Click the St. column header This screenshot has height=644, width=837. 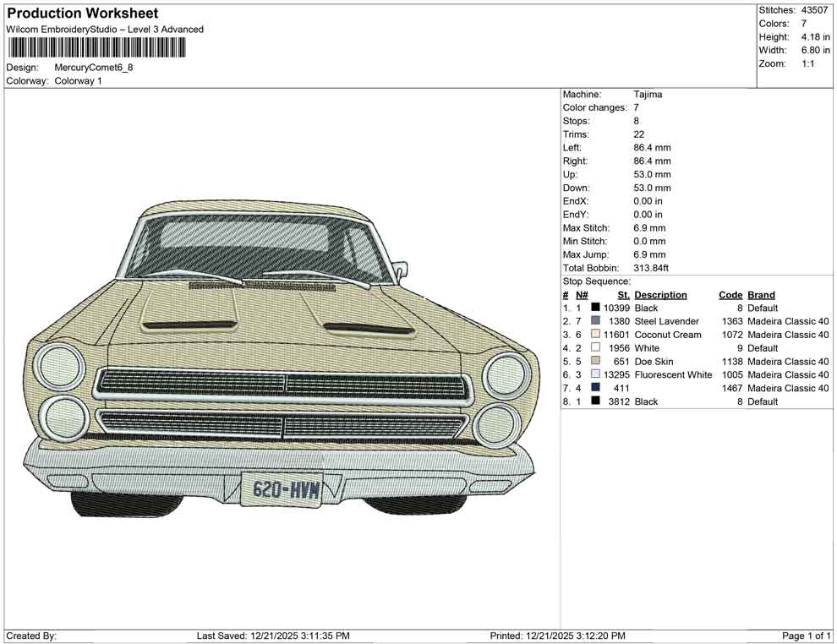(x=623, y=295)
